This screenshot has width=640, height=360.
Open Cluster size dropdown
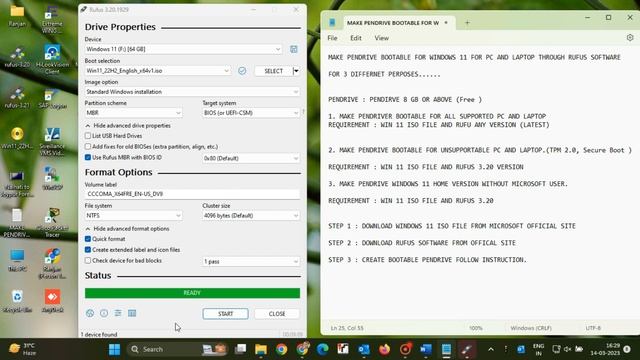pyautogui.click(x=251, y=216)
